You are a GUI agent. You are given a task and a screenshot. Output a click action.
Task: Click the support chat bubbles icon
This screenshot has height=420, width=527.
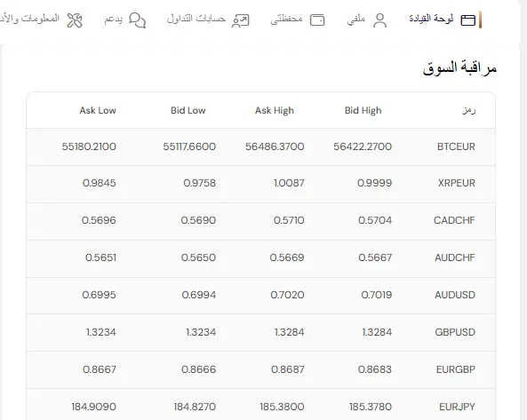click(x=137, y=20)
